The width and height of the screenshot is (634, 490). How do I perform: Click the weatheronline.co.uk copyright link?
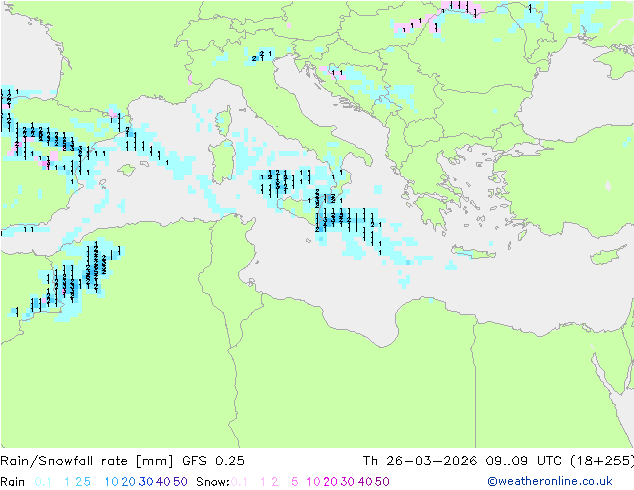[x=550, y=481]
